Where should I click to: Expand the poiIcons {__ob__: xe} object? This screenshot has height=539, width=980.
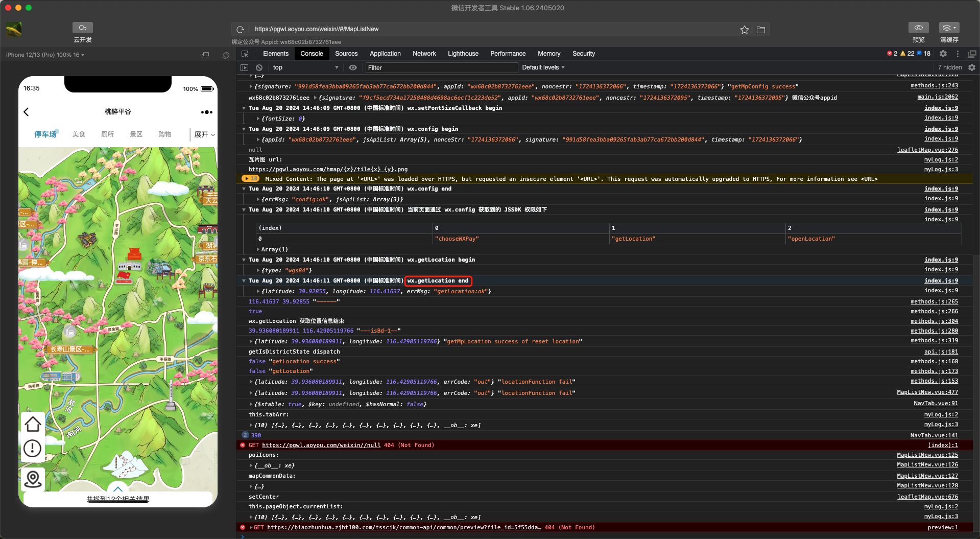click(251, 466)
